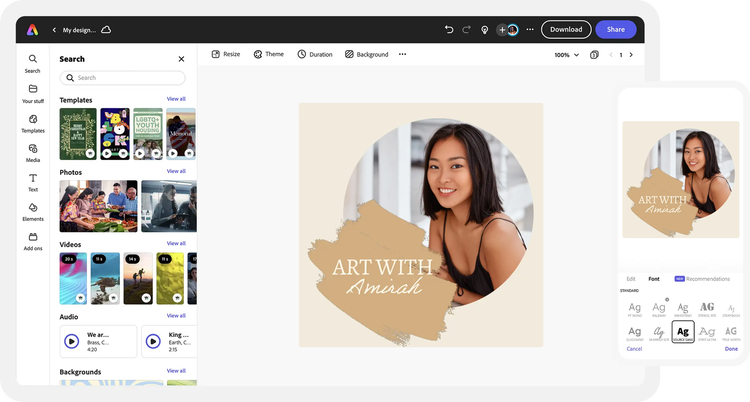Select the woman with tablet photo
Screen dimensions: 750x402
(x=169, y=206)
